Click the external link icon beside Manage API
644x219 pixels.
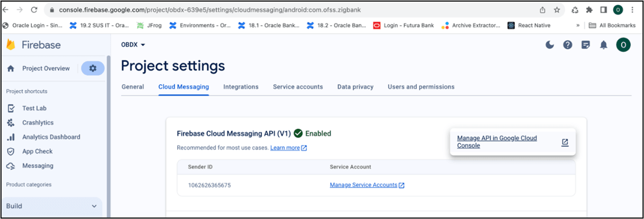[565, 142]
